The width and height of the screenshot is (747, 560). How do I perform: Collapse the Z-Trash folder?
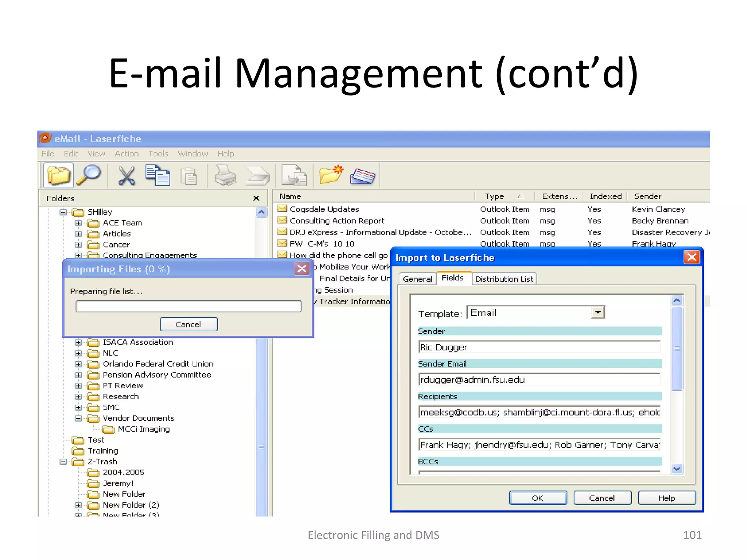63,462
